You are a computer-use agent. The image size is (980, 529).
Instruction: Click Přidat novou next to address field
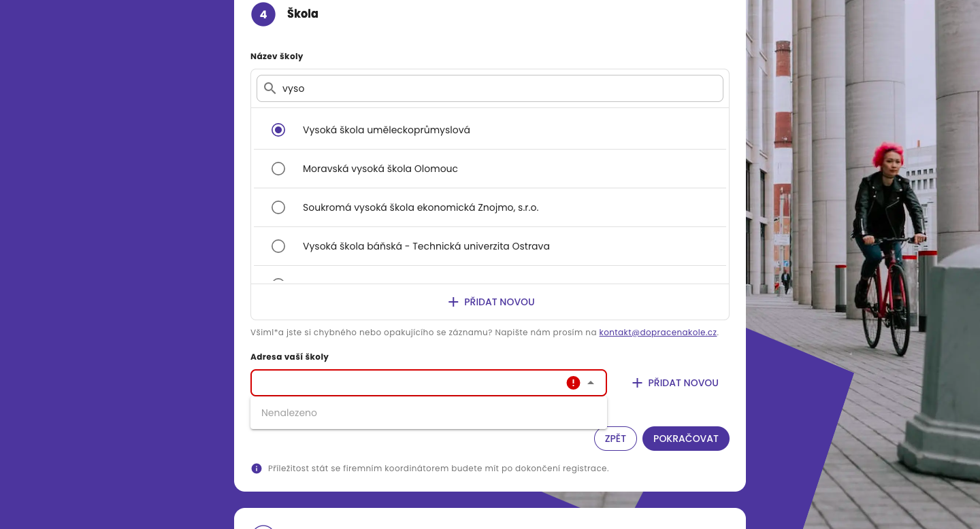tap(683, 383)
